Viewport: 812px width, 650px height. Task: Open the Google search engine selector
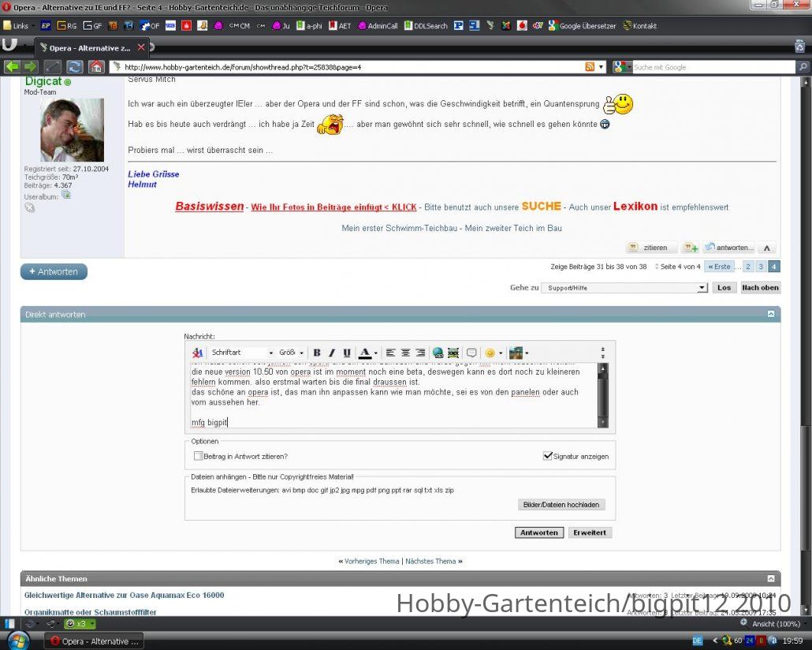tap(622, 67)
